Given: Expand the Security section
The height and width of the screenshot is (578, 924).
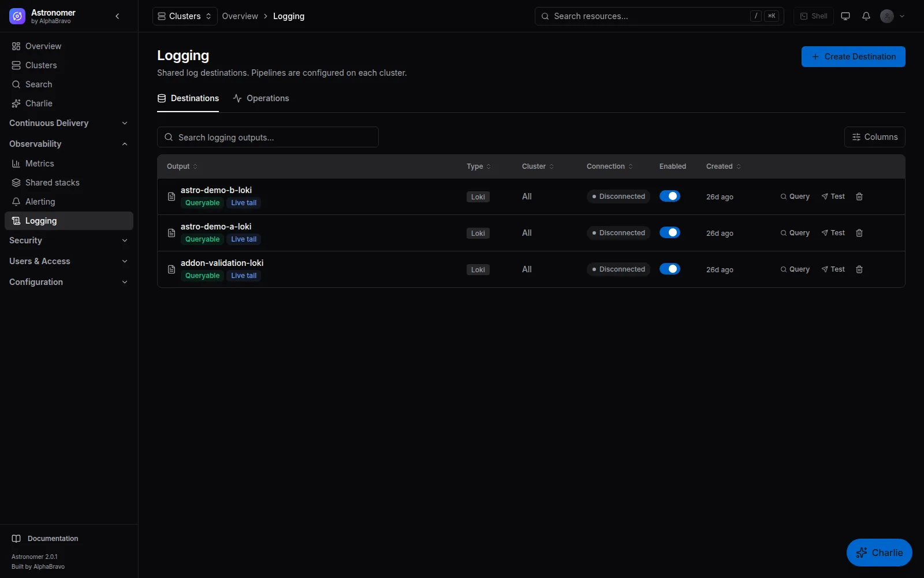Looking at the screenshot, I should click(x=69, y=240).
